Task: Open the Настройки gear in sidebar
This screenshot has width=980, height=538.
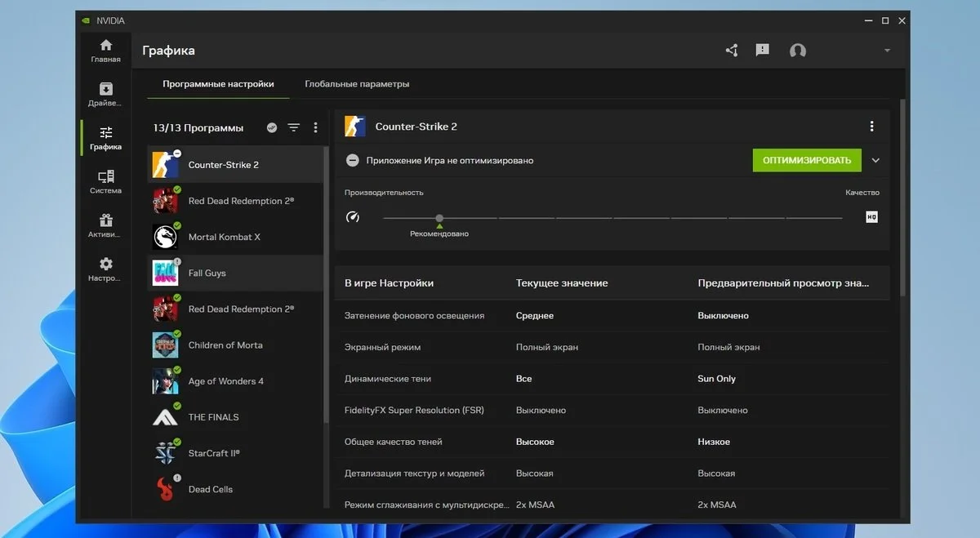Action: point(105,270)
